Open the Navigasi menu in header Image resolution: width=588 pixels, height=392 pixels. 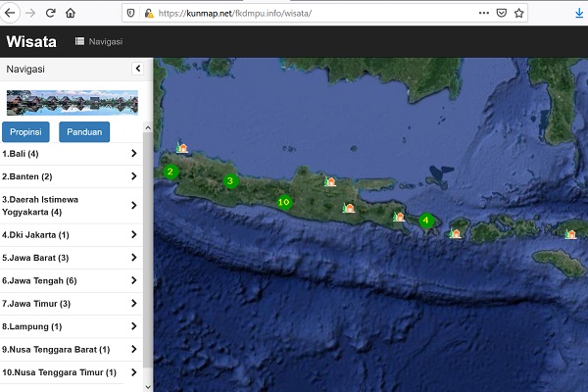[x=99, y=41]
